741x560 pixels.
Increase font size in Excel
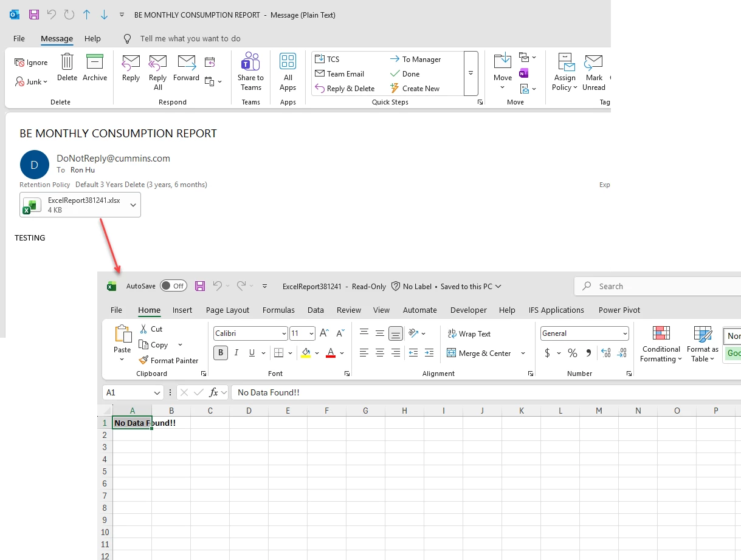[x=325, y=333]
